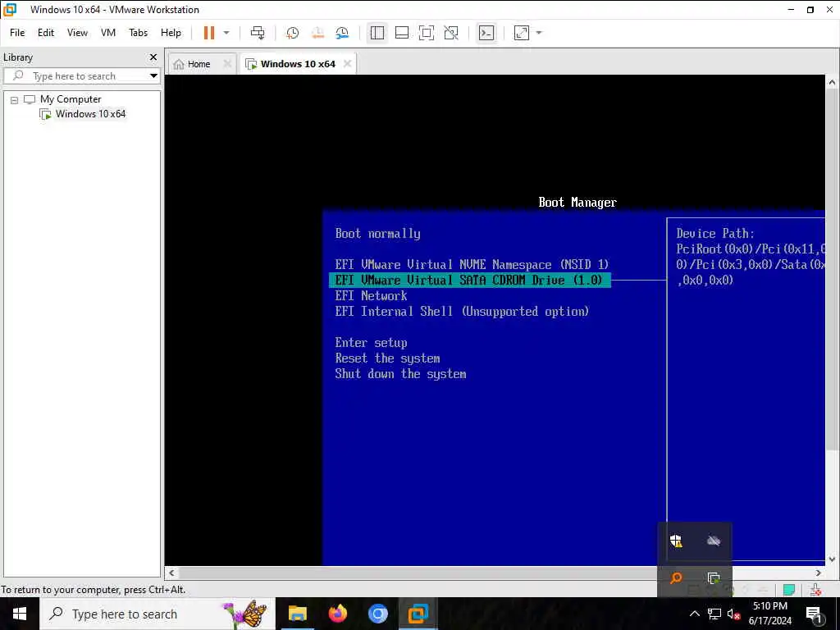The width and height of the screenshot is (840, 630).
Task: Select EFI VMware Virtual NVME Namespace entry
Action: click(472, 265)
